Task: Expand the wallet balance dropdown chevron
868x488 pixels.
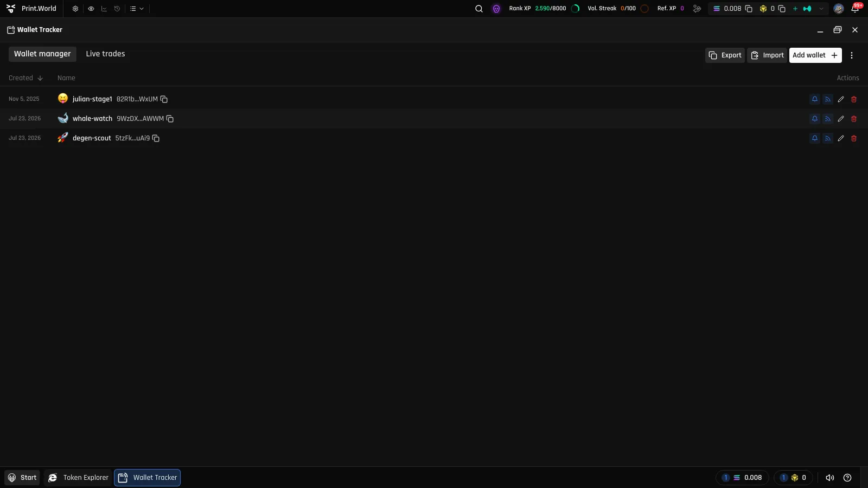Action: (x=821, y=9)
